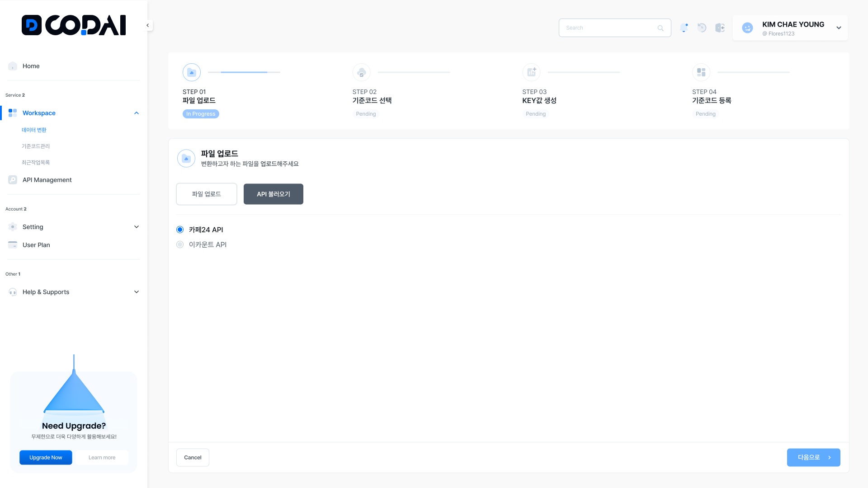Collapse the Workspace menu chevron
This screenshot has width=868, height=488.
(x=137, y=113)
